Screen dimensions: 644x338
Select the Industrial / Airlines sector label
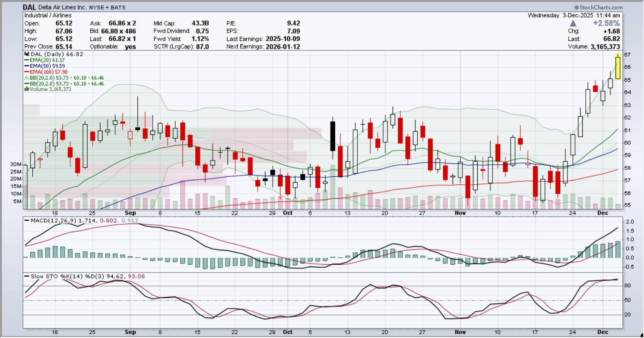pyautogui.click(x=48, y=16)
